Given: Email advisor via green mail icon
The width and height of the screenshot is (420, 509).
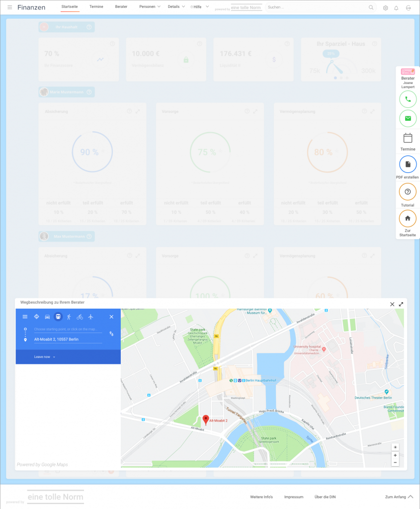Looking at the screenshot, I should click(408, 118).
